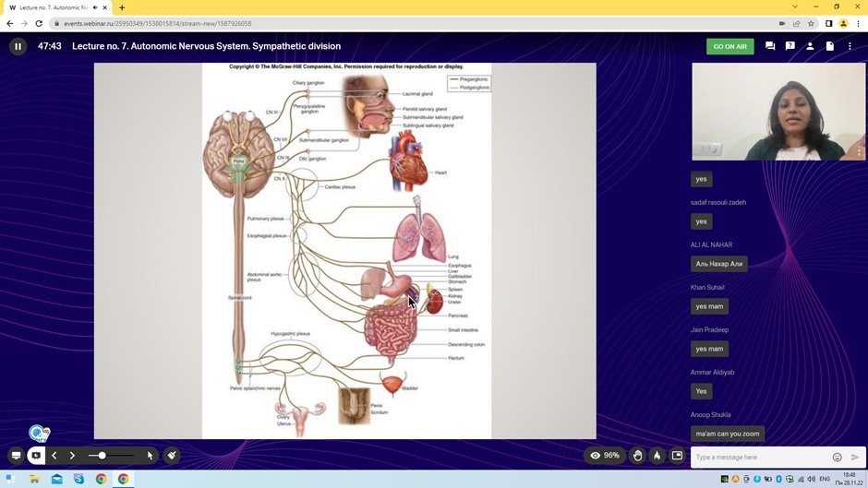
Task: Send a fire reaction
Action: coord(657,456)
